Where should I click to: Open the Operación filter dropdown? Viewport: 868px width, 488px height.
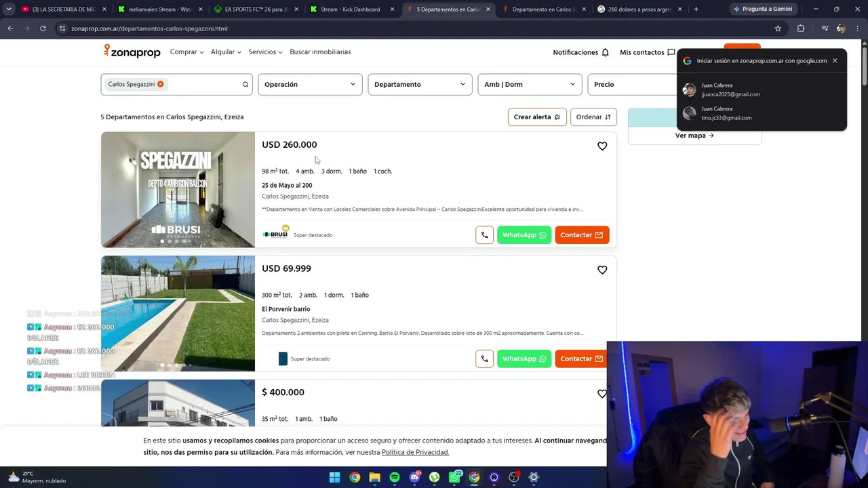(310, 84)
